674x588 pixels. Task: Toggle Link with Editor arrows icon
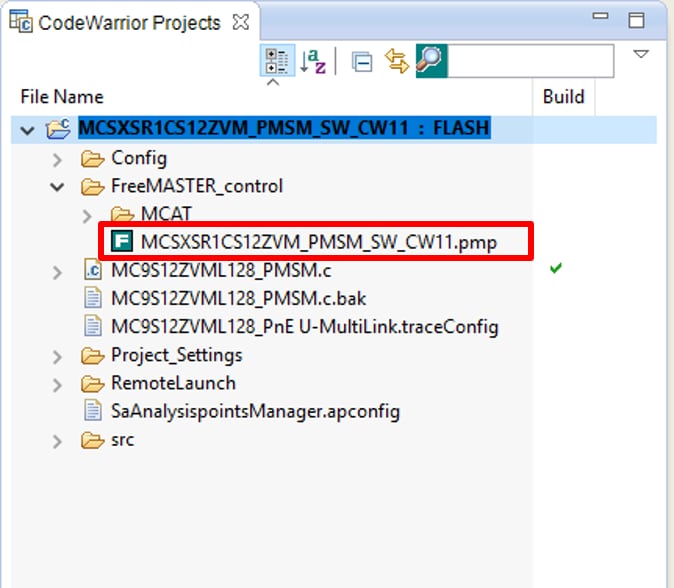point(397,62)
